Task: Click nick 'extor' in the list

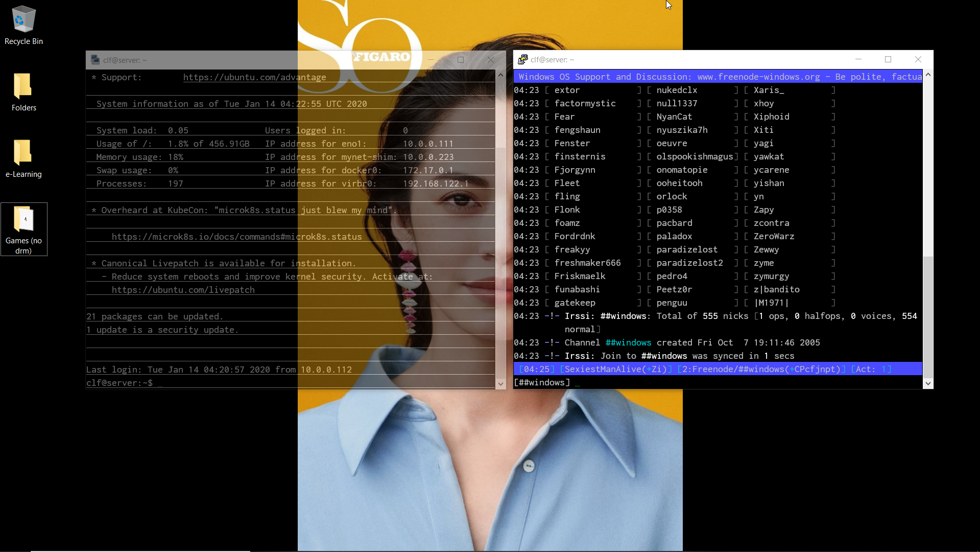Action: tap(567, 90)
